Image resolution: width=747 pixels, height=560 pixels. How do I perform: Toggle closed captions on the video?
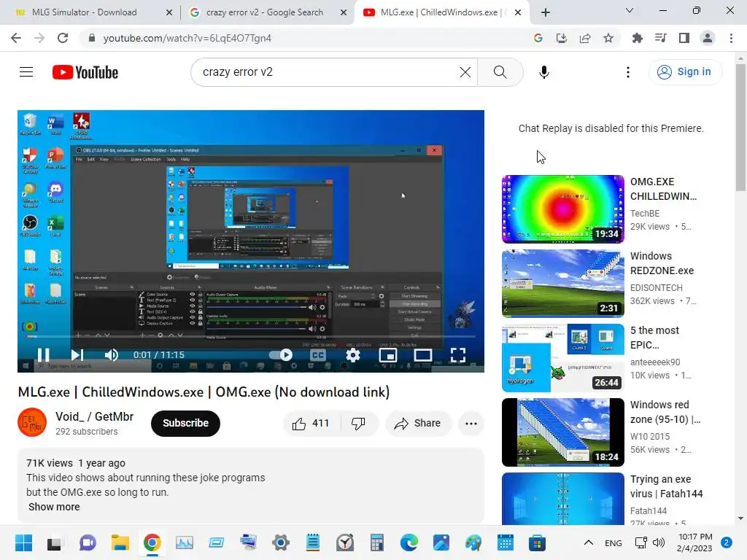pos(317,355)
